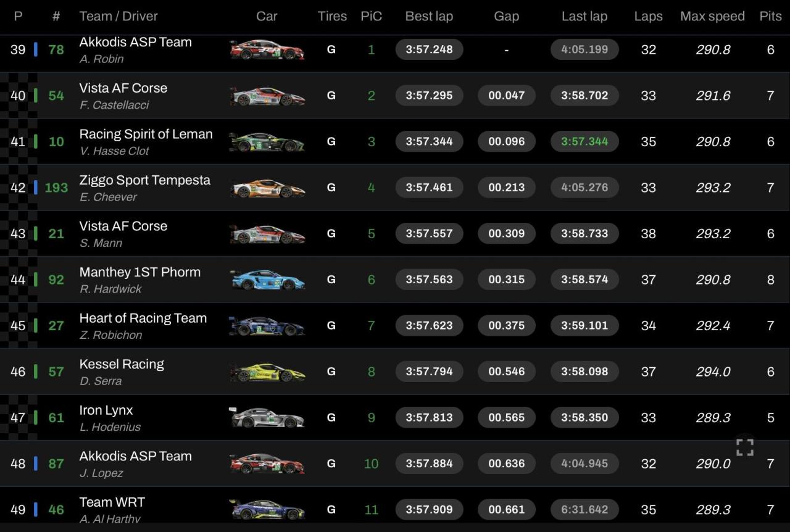Image resolution: width=790 pixels, height=532 pixels.
Task: Sort by the Max speed column header
Action: 712,17
